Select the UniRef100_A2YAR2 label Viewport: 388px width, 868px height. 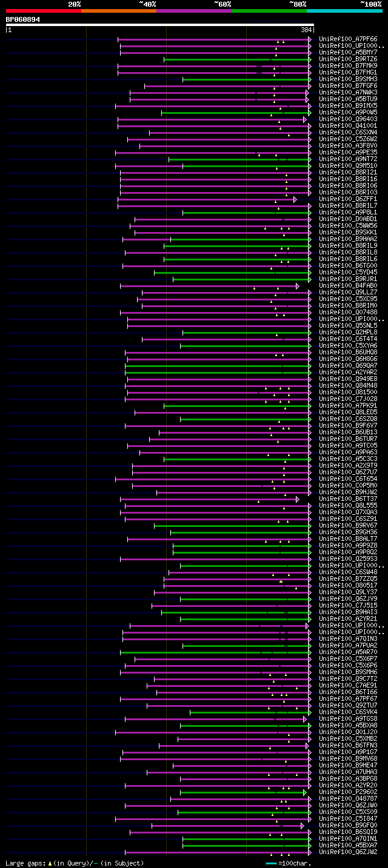348,373
